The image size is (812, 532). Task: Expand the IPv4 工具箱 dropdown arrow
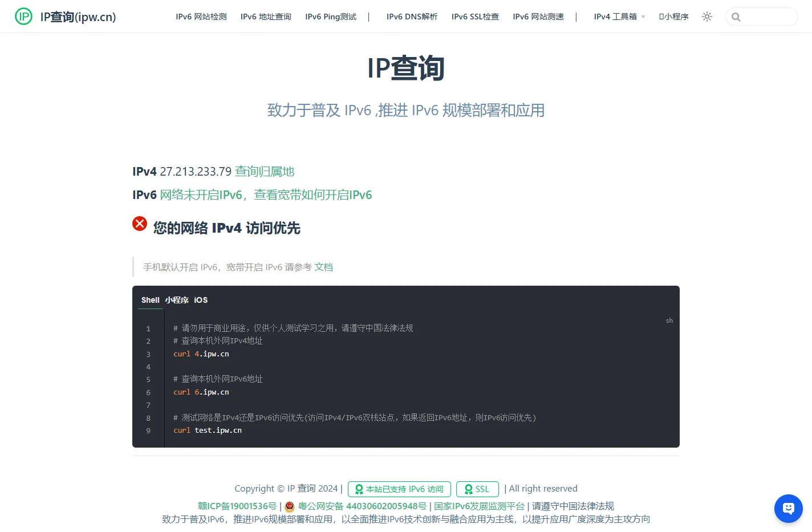coord(643,17)
